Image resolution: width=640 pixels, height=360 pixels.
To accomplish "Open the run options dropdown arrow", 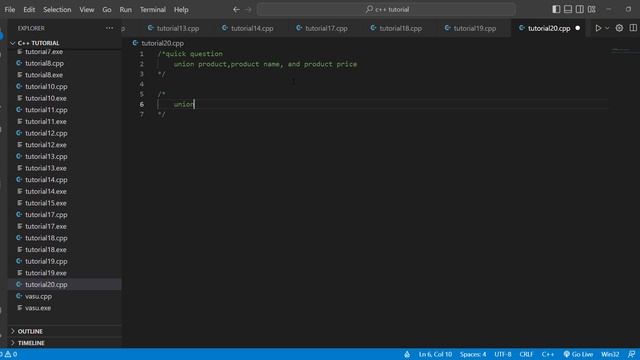I will coord(607,28).
